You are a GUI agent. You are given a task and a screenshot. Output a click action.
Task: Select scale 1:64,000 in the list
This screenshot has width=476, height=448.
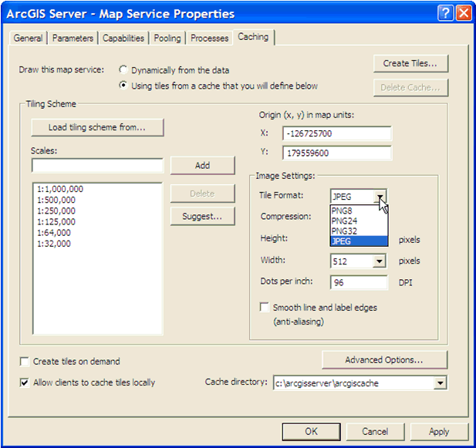click(54, 233)
